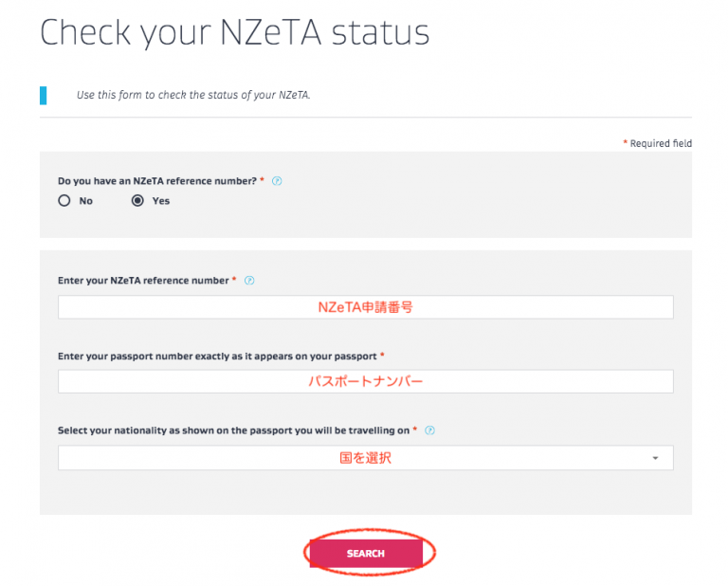Image resolution: width=728 pixels, height=586 pixels.
Task: Select the 'Yes' radio button
Action: pyautogui.click(x=137, y=201)
